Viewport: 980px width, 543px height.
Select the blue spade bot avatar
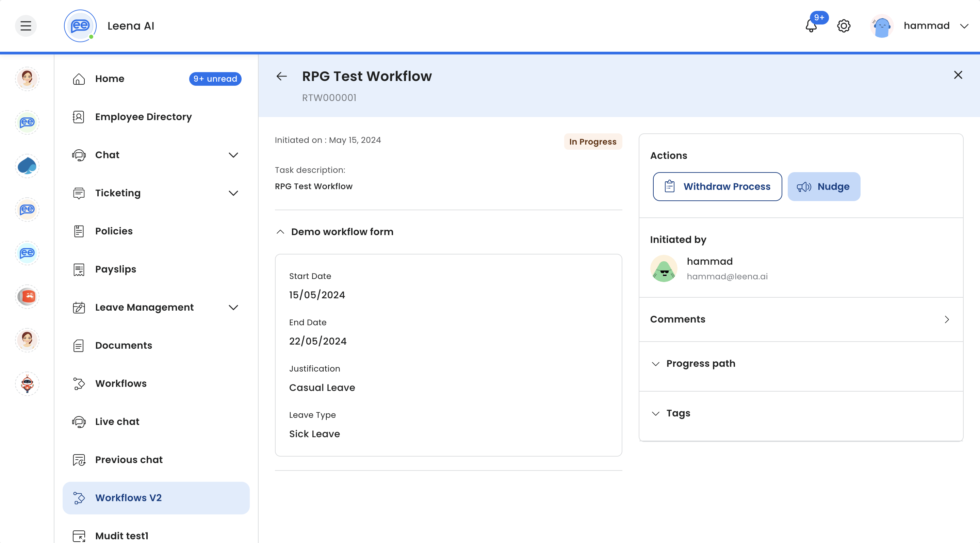coord(27,166)
